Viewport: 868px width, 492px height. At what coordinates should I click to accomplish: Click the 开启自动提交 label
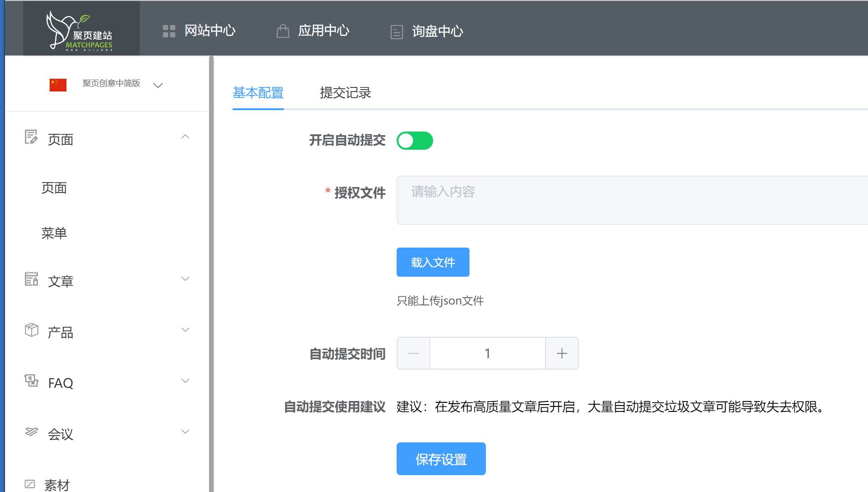pos(347,140)
